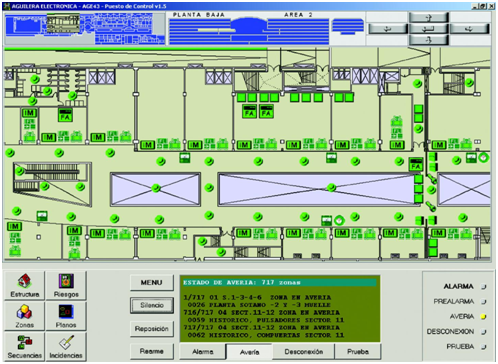Open the Incidencias log
This screenshot has height=364, width=498.
point(66,347)
